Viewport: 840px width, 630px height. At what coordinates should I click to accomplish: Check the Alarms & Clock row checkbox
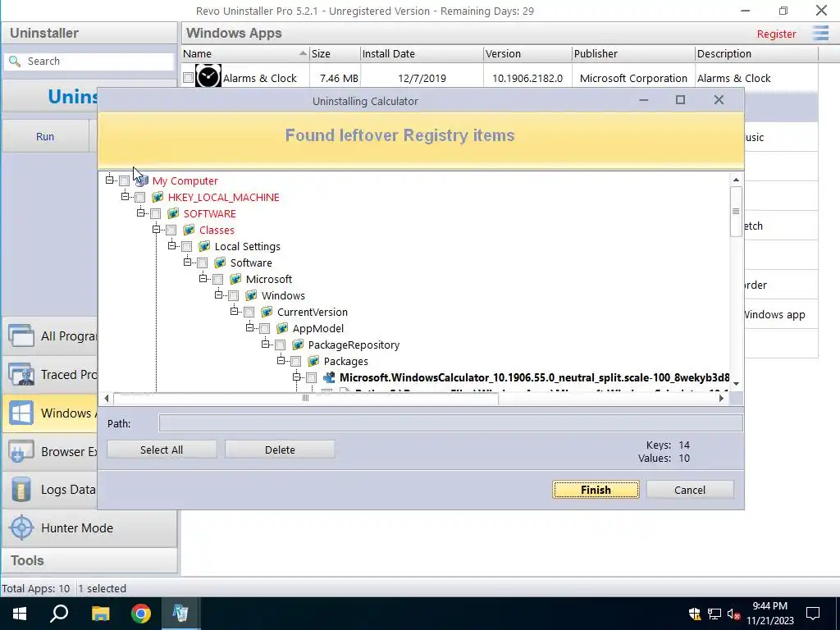point(188,78)
